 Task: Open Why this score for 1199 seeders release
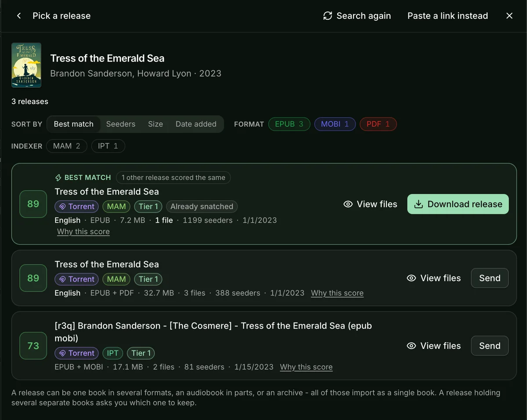click(83, 232)
